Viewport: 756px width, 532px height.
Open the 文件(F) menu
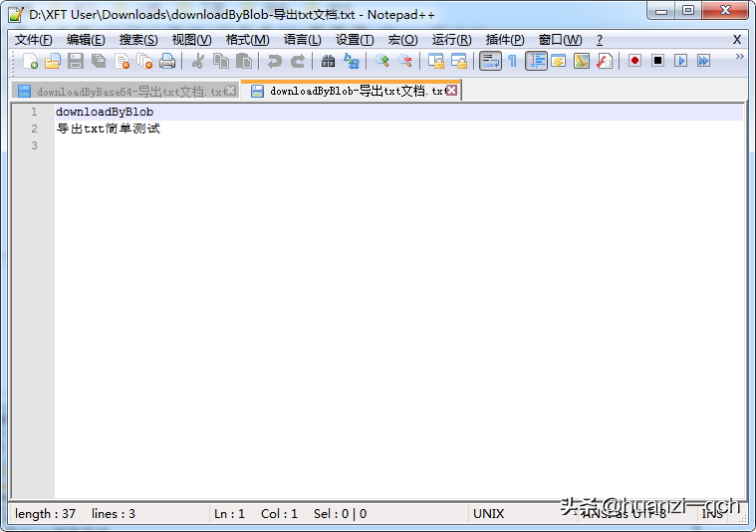33,40
